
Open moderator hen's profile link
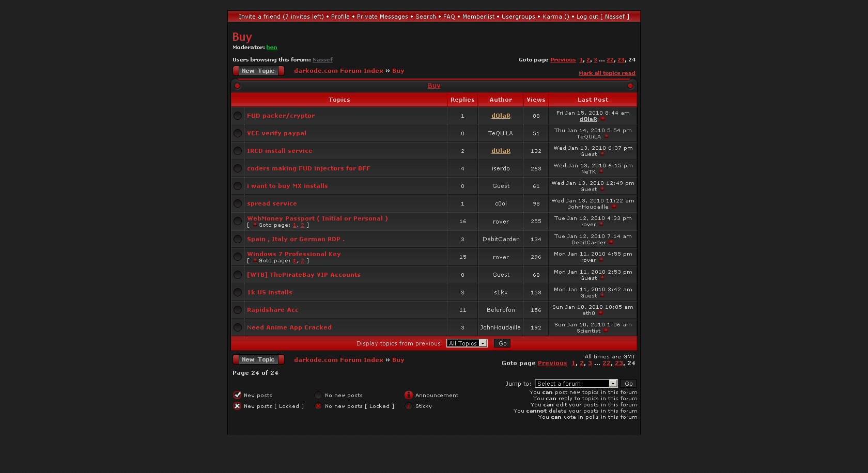[x=272, y=48]
